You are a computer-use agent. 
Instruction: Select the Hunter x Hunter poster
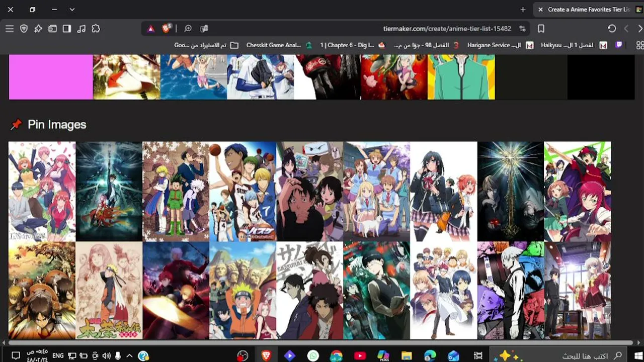tap(176, 192)
